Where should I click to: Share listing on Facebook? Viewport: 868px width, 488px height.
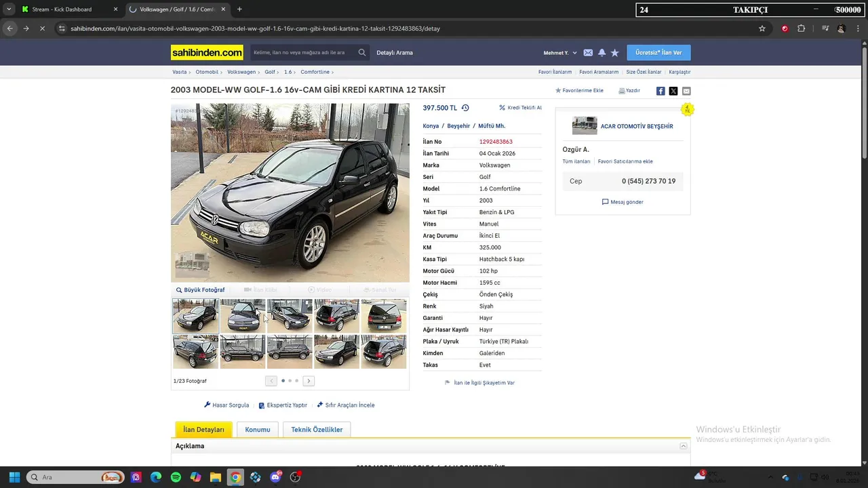click(x=660, y=91)
